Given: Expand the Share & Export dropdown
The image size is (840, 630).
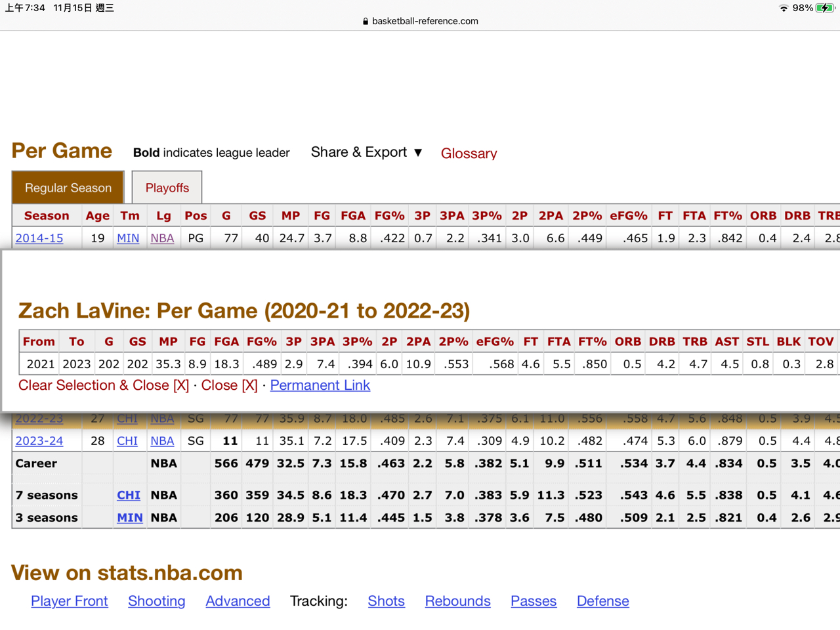Looking at the screenshot, I should coord(367,152).
